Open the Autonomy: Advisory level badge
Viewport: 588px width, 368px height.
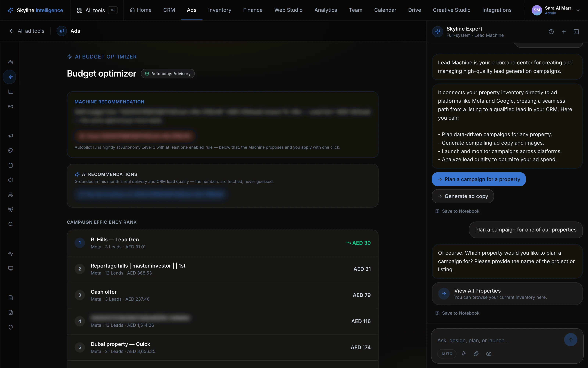coord(168,74)
